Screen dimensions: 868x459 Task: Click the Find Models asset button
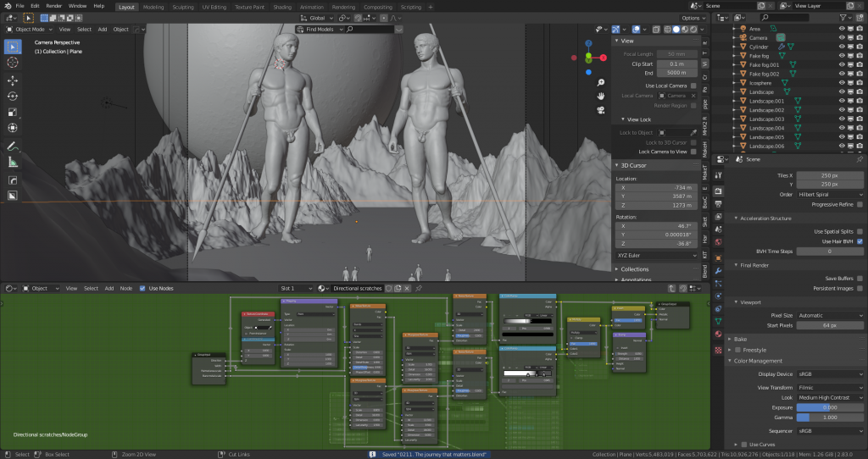point(320,30)
